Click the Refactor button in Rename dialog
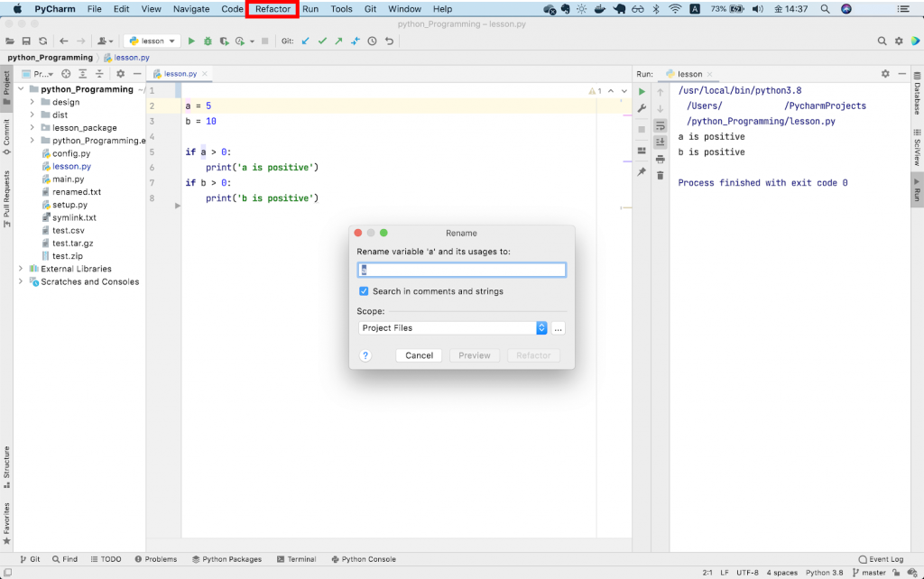 [533, 355]
